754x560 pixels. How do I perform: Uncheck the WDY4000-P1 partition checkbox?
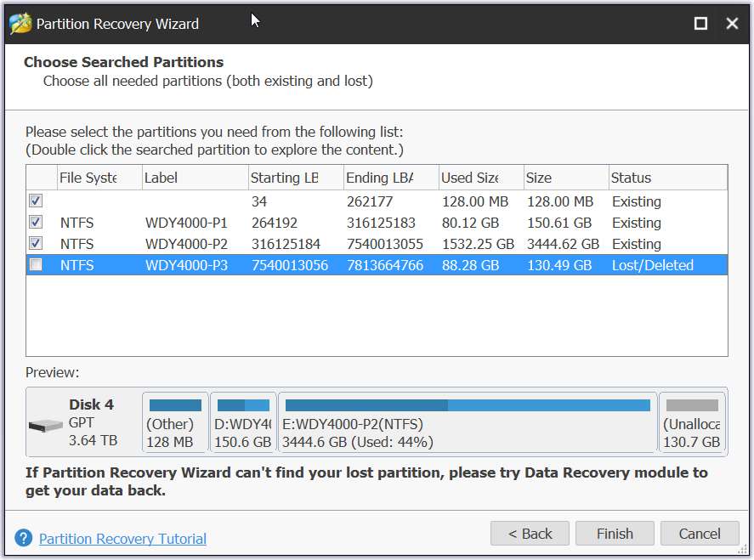[36, 222]
